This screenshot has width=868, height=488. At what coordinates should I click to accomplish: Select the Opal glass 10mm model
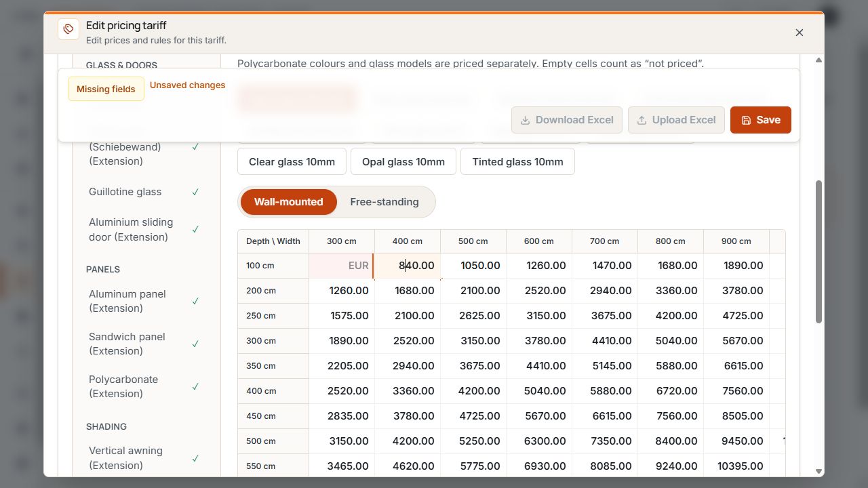[x=403, y=161]
